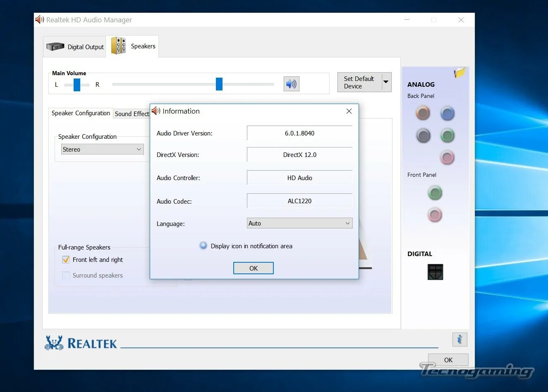548x392 pixels.
Task: Click the Information dialog speaker icon
Action: coord(156,111)
